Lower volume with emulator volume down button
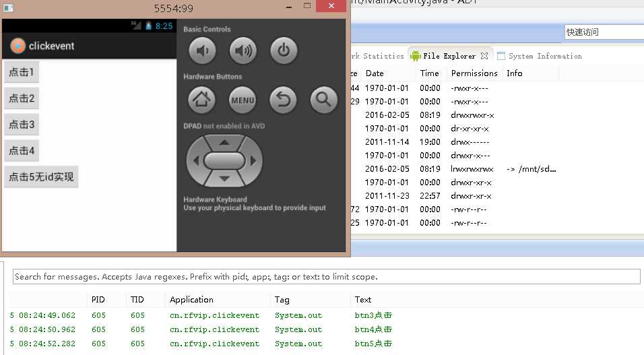 [203, 51]
